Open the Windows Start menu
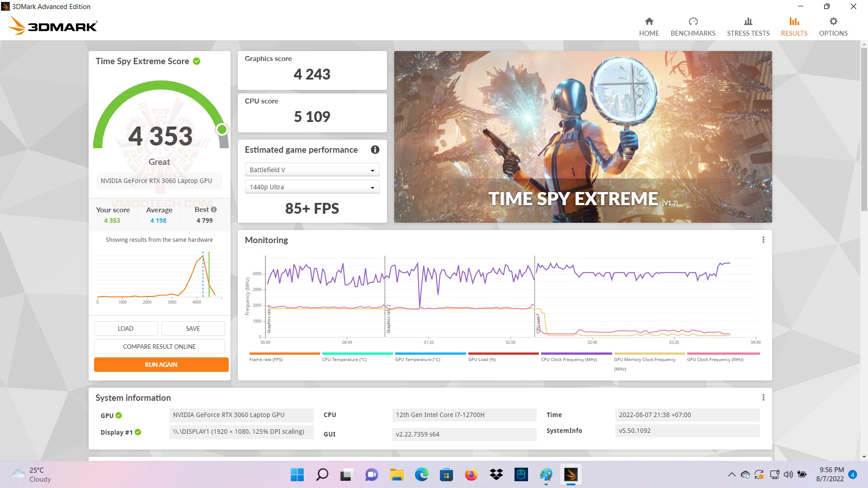 pyautogui.click(x=297, y=475)
